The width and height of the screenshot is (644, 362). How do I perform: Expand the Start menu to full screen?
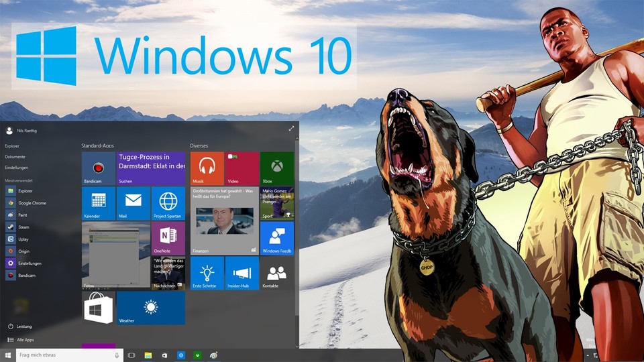point(291,128)
